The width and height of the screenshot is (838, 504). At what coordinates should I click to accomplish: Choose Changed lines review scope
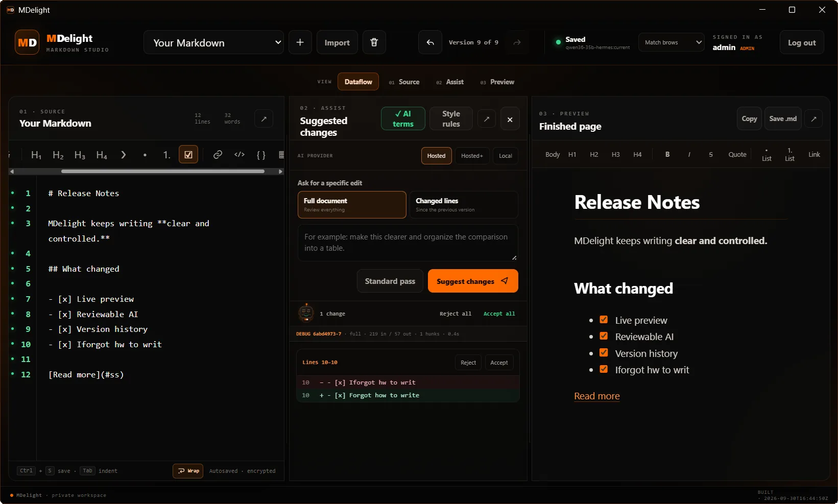pos(464,205)
